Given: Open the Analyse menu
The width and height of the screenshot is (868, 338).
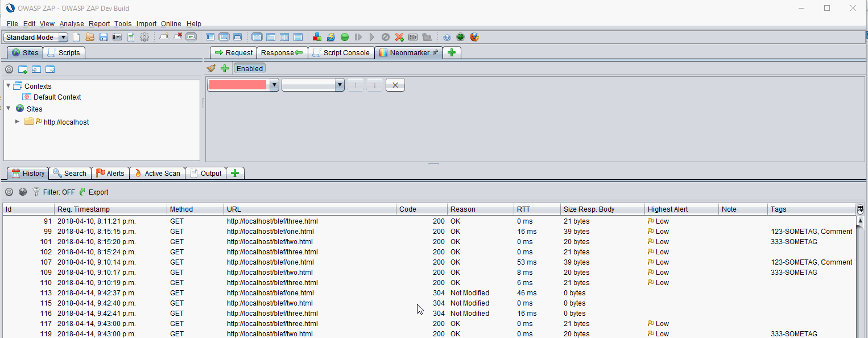Looking at the screenshot, I should click(72, 24).
